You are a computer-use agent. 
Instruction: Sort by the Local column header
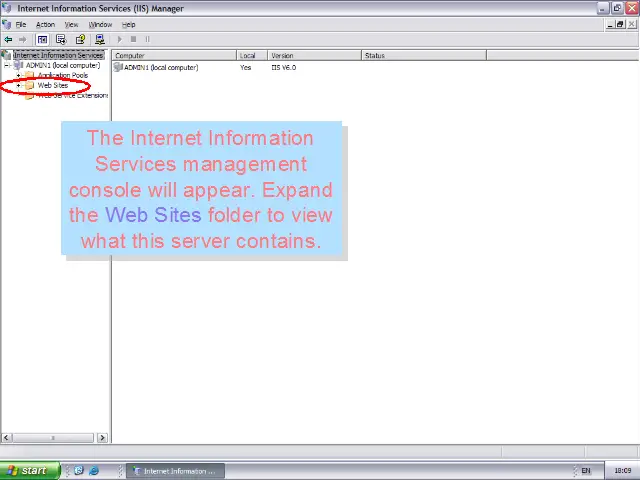252,56
